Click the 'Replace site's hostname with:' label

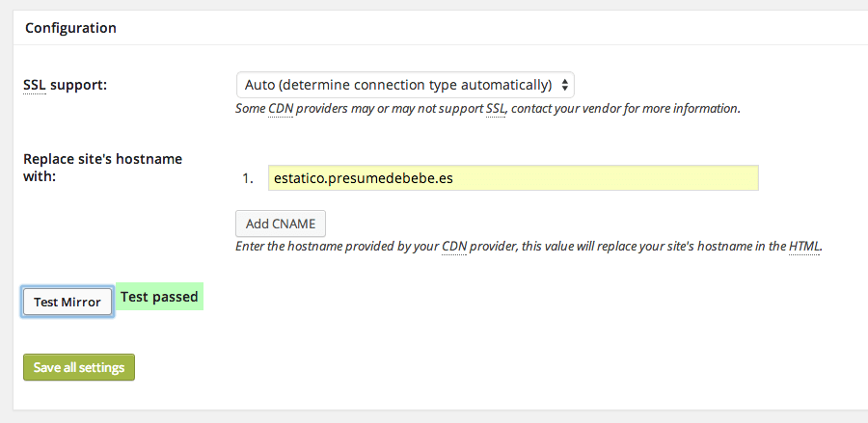tap(103, 168)
